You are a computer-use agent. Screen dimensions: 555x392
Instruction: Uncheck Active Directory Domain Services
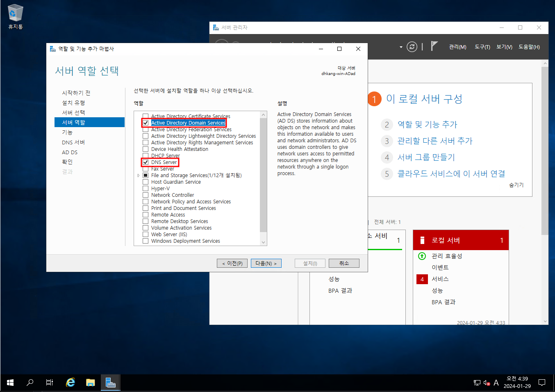(146, 123)
